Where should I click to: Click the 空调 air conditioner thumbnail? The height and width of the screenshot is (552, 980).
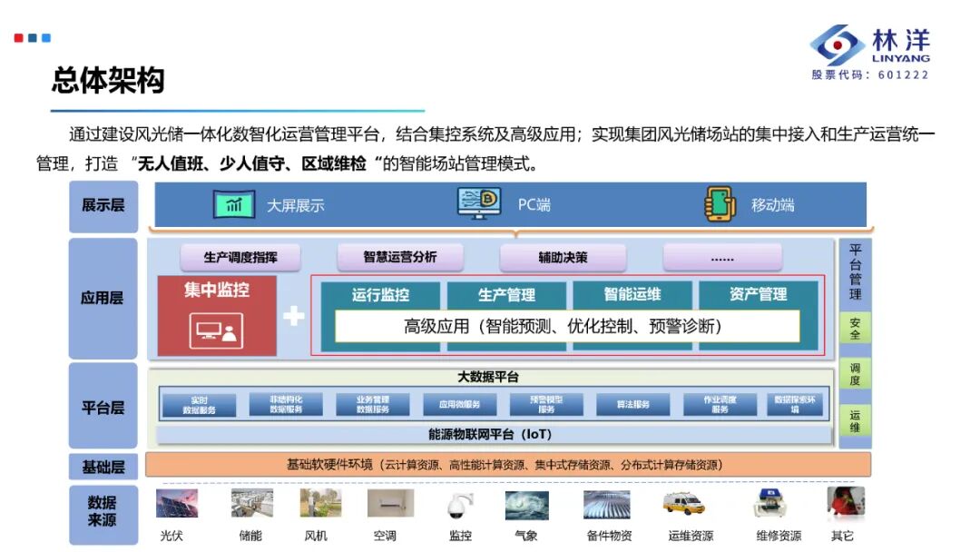390,504
